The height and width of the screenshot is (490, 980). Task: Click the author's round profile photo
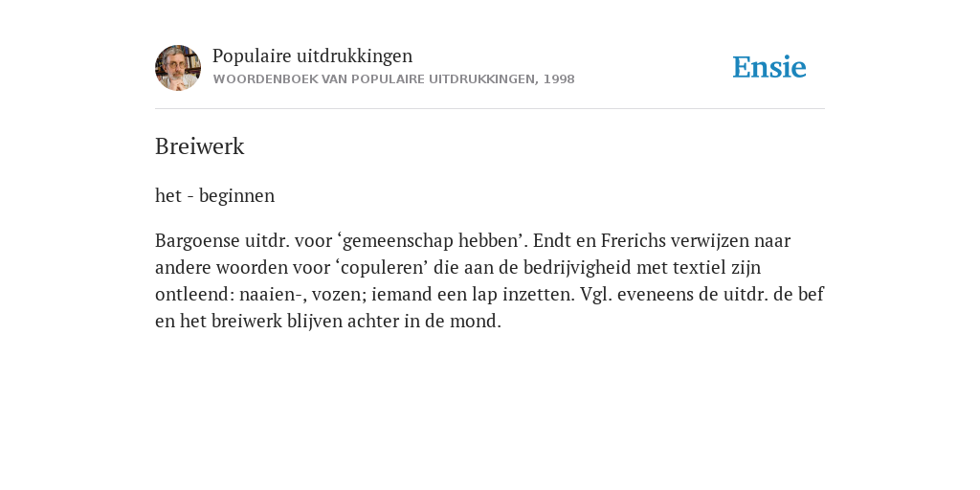point(178,68)
